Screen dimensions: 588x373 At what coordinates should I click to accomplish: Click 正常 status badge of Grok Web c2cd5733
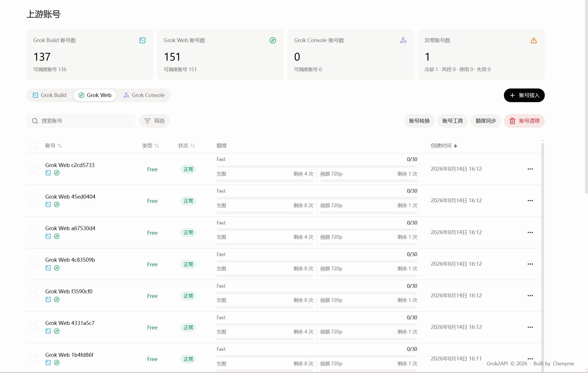click(x=188, y=169)
